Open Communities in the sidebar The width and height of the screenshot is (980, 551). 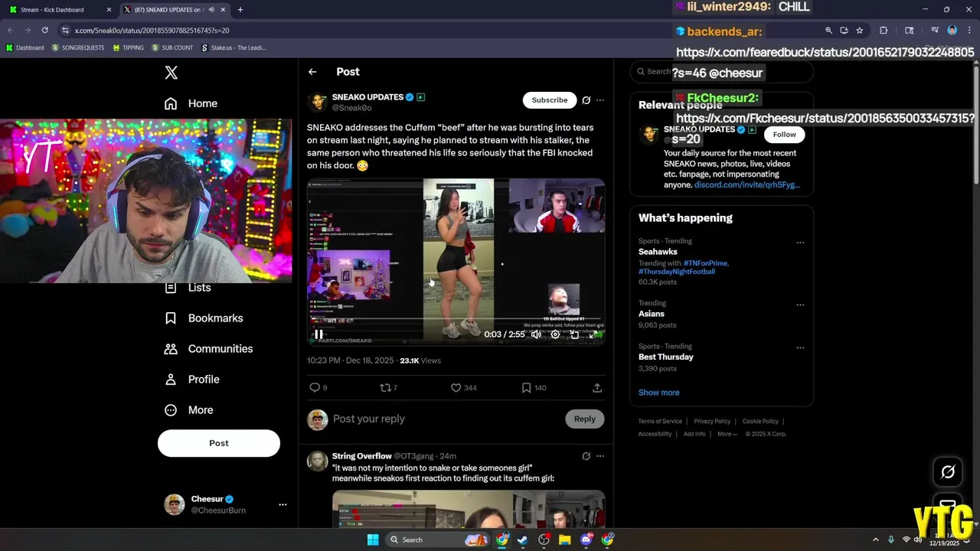[x=209, y=349]
